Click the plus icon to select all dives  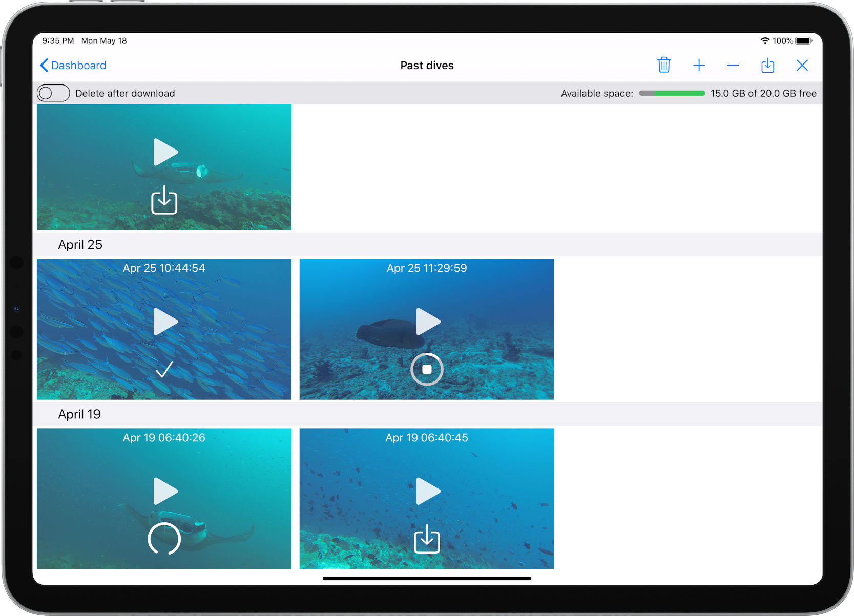[699, 65]
